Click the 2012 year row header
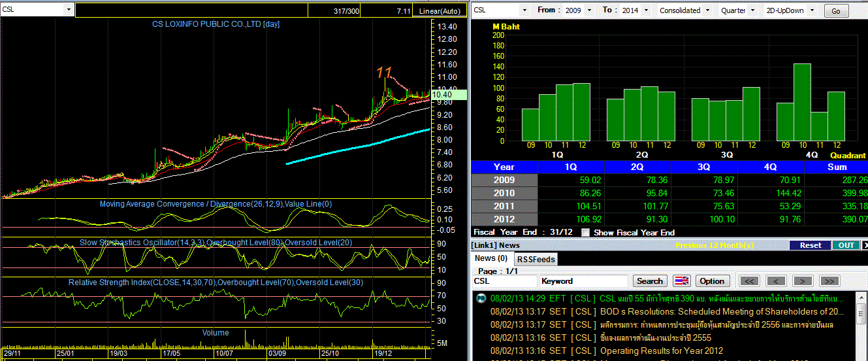The height and width of the screenshot is (361, 868). coord(504,219)
